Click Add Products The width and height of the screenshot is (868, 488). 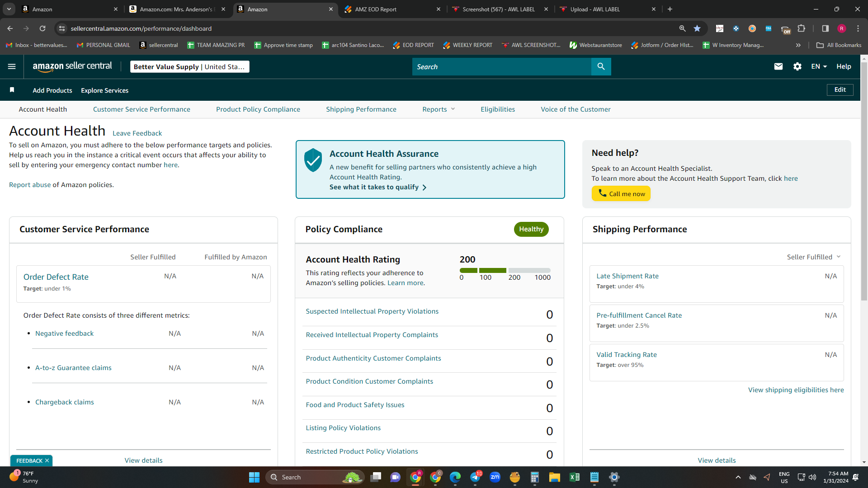tap(52, 90)
